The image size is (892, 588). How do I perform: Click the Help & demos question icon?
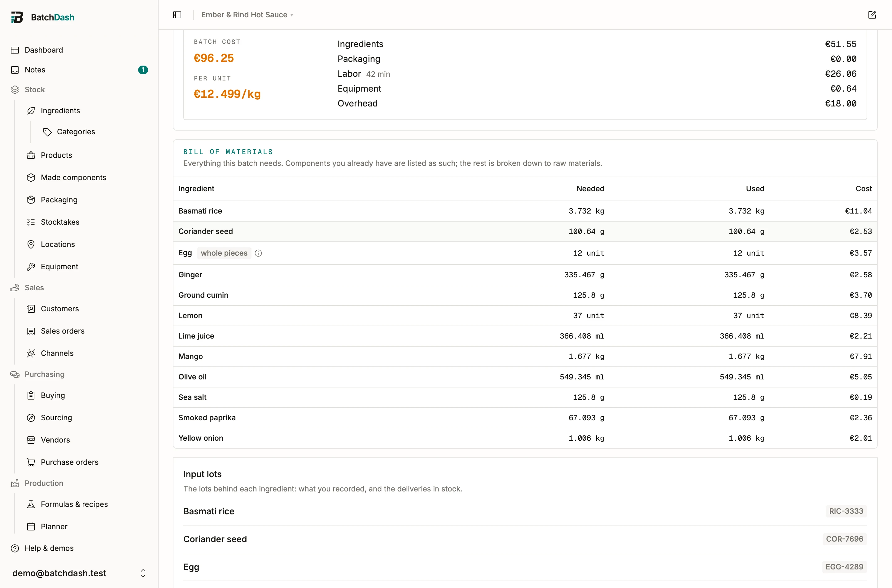pos(15,548)
